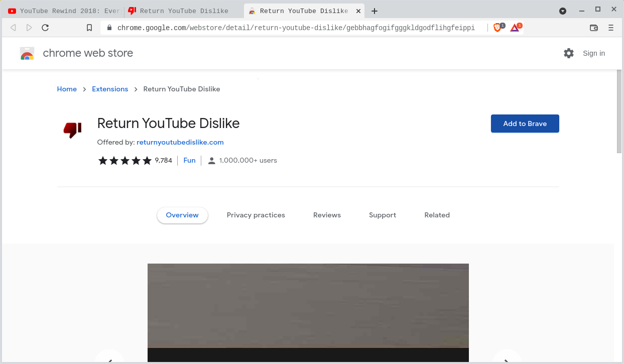Image resolution: width=624 pixels, height=364 pixels.
Task: Click the red thumbs-down extension icon
Action: (x=72, y=130)
